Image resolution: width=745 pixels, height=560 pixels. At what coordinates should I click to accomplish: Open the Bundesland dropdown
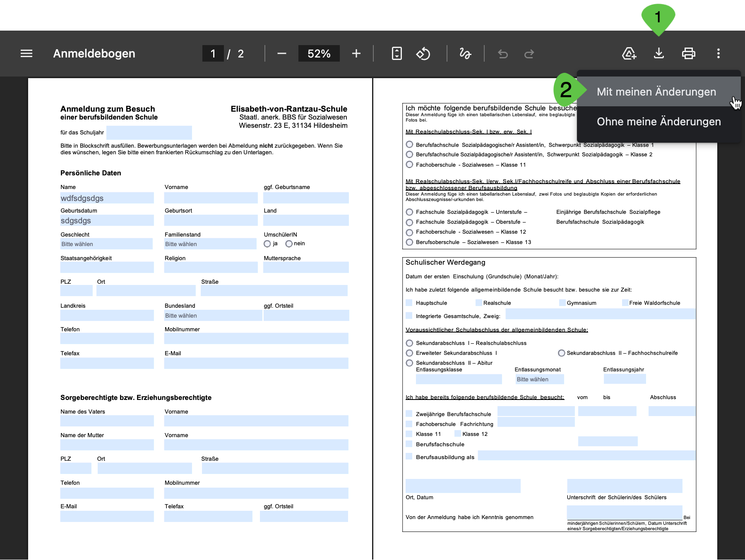[213, 316]
